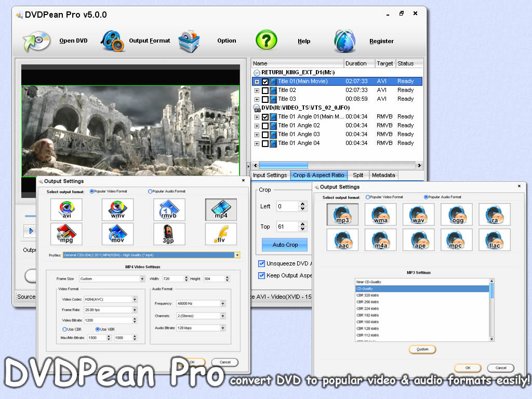The height and width of the screenshot is (399, 532).
Task: Toggle Unsqueeze DVD checkbox
Action: [262, 263]
